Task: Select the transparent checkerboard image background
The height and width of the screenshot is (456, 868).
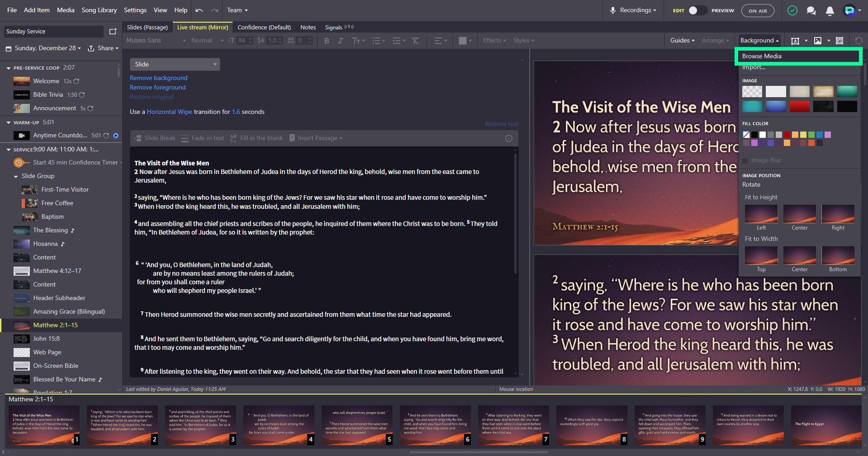Action: coord(752,91)
